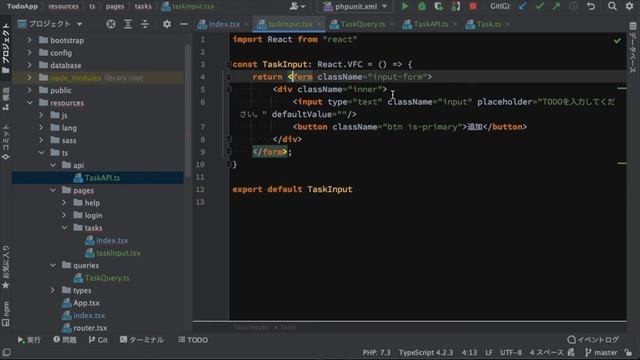Expand the types folder
The height and width of the screenshot is (360, 640).
53,290
